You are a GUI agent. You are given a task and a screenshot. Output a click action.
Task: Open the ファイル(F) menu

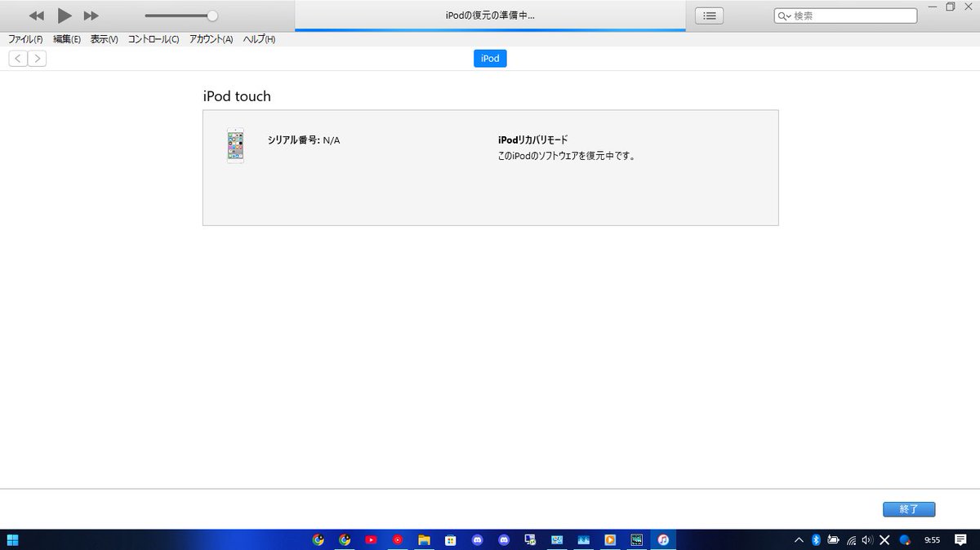25,39
